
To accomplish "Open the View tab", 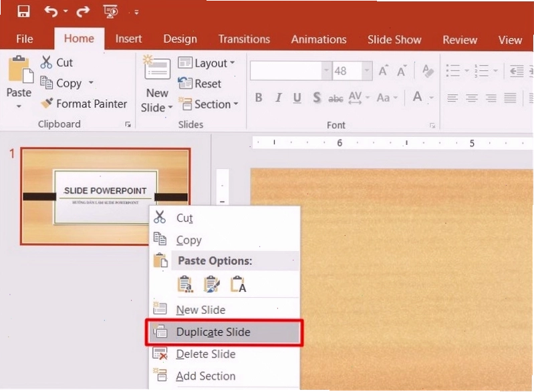I will click(x=510, y=40).
